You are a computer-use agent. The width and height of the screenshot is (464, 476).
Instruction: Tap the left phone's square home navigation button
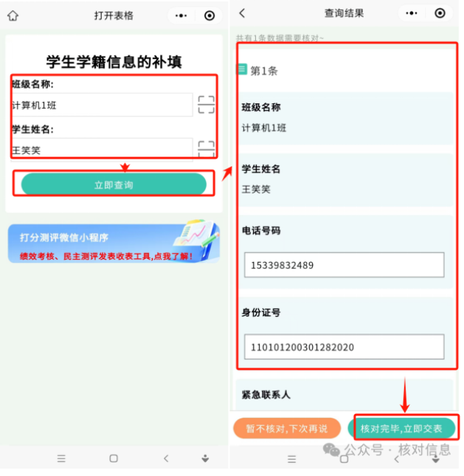[x=114, y=458]
